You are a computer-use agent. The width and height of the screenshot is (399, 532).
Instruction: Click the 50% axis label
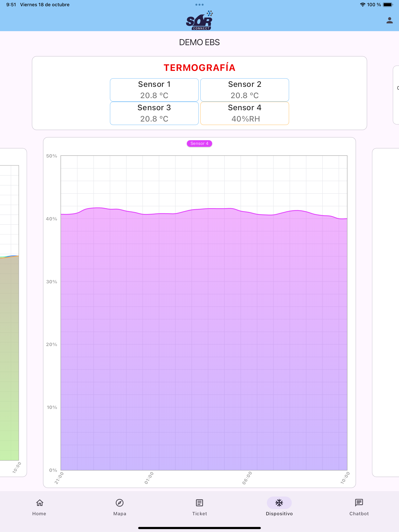click(x=51, y=156)
